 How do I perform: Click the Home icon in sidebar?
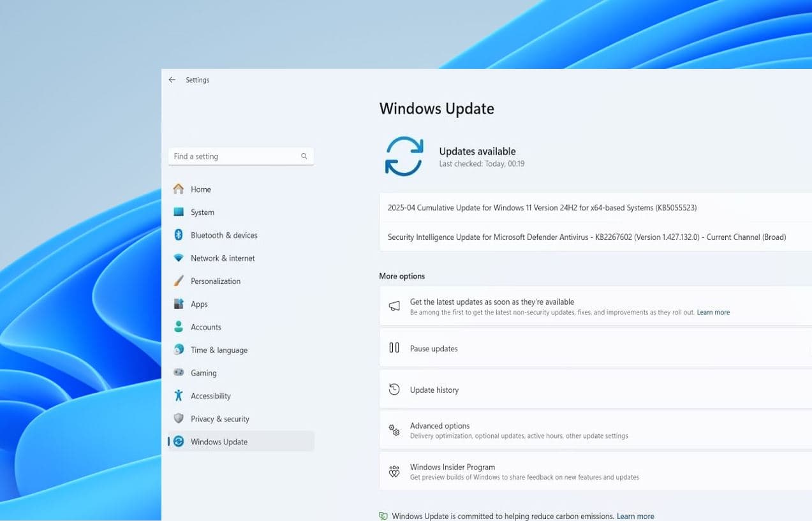pyautogui.click(x=179, y=189)
